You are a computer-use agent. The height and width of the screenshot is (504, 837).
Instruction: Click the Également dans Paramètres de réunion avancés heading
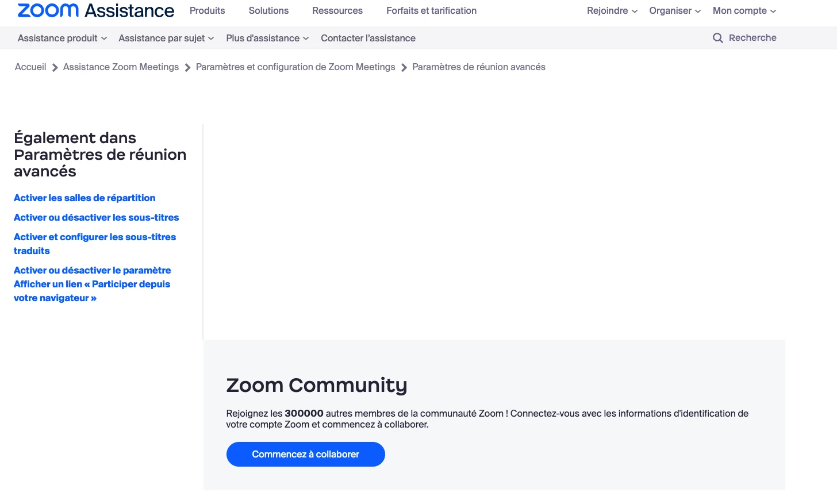click(x=100, y=154)
